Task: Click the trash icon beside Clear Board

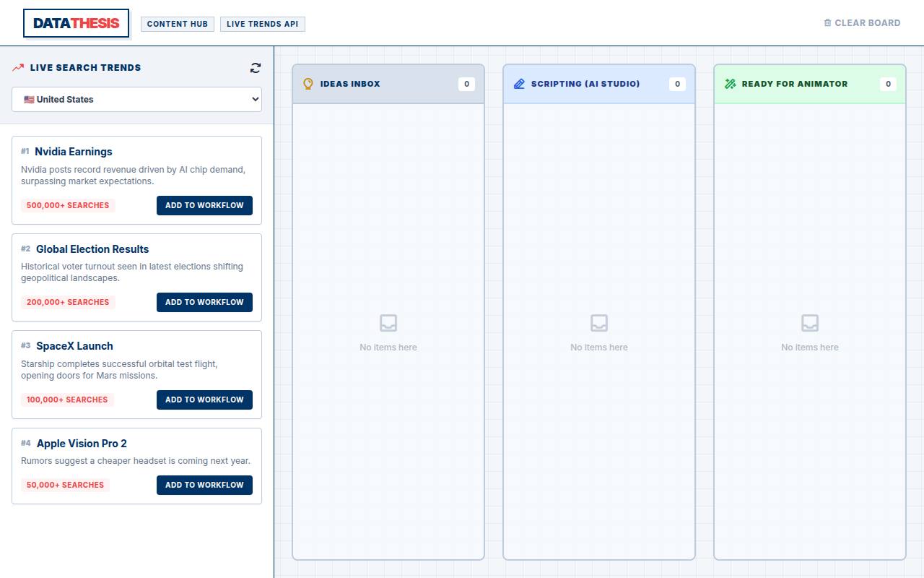Action: click(x=827, y=23)
